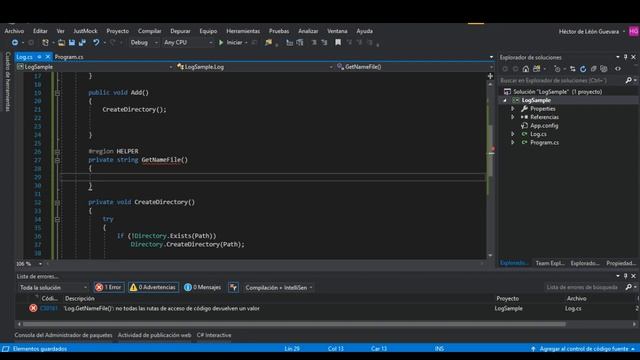The image size is (640, 360).
Task: Pin the Solution Explorer panel
Action: [x=626, y=57]
